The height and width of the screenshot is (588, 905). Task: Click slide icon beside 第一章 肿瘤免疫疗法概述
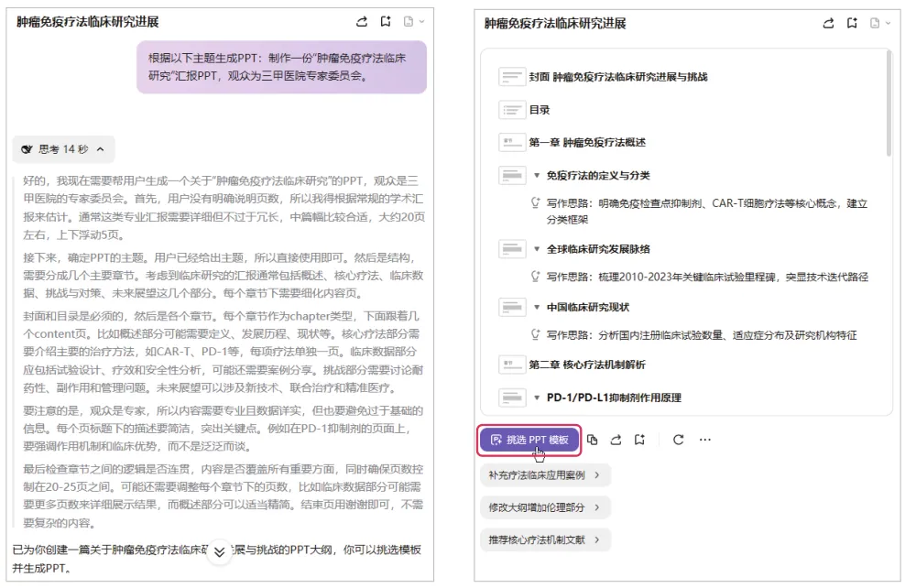point(511,142)
